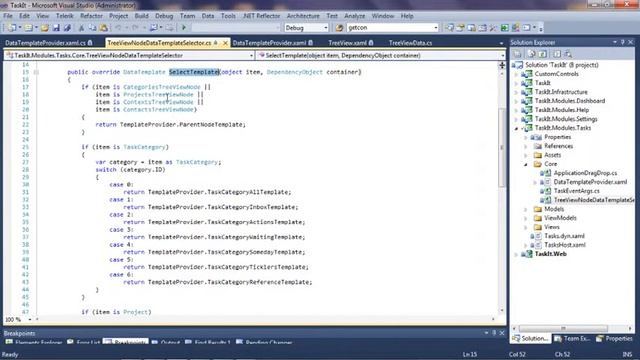Open the Debug configuration dropdown

pyautogui.click(x=326, y=28)
